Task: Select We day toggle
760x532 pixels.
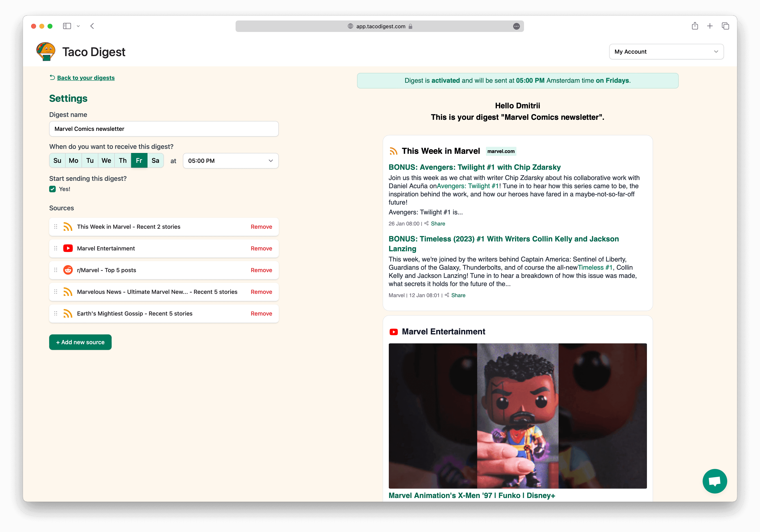Action: pos(106,161)
